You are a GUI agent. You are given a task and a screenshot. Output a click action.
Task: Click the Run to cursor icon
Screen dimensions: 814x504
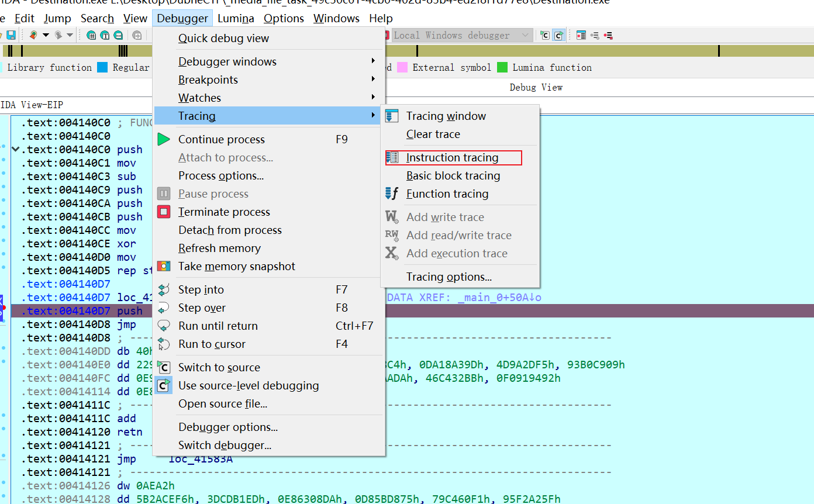click(x=164, y=344)
